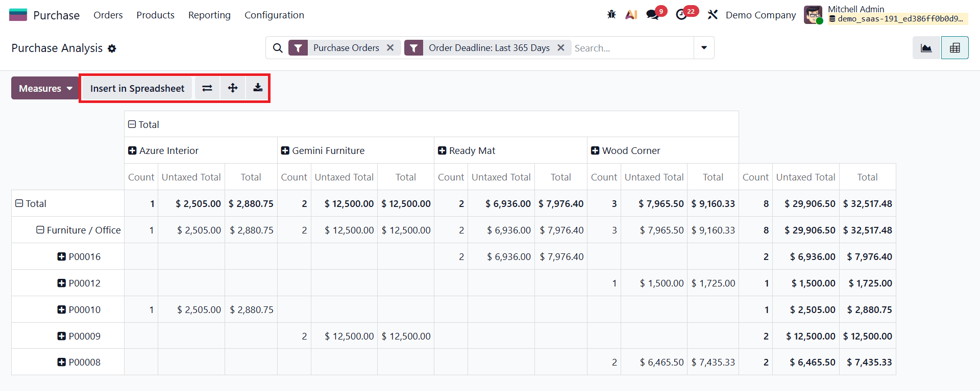Switch to pivot table view

955,48
